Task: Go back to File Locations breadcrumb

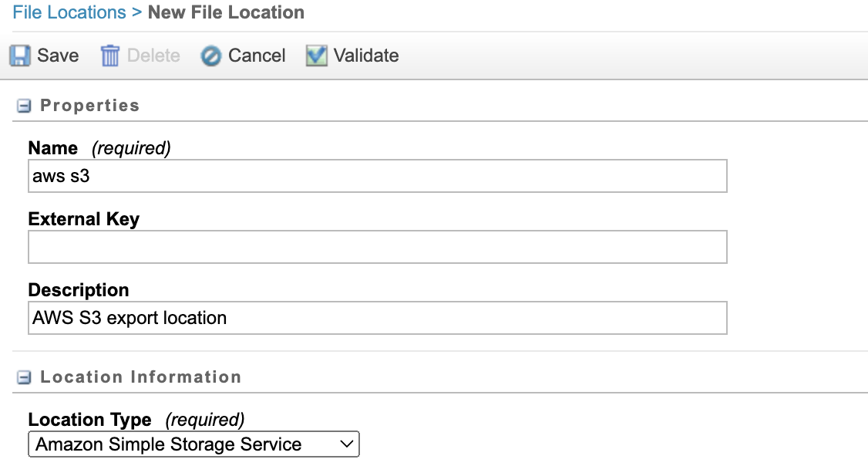Action: tap(69, 12)
